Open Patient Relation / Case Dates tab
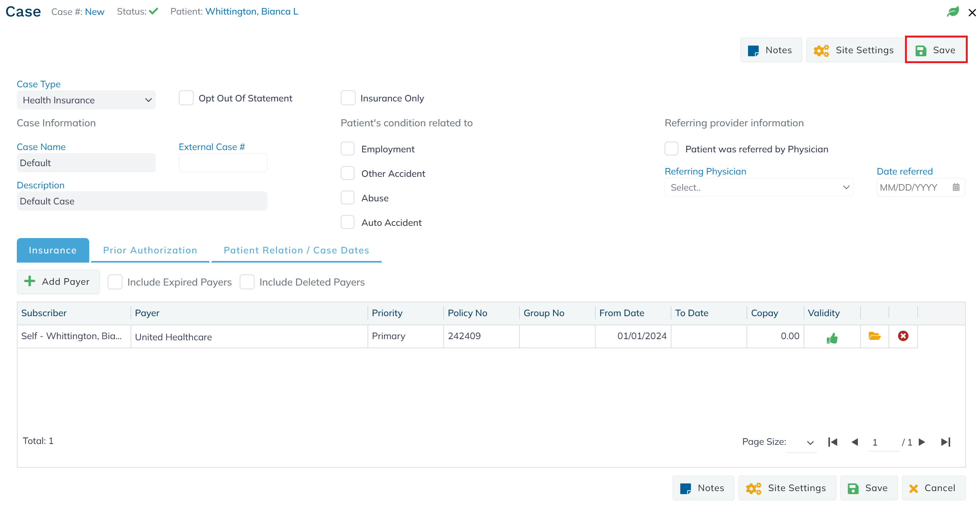 296,250
